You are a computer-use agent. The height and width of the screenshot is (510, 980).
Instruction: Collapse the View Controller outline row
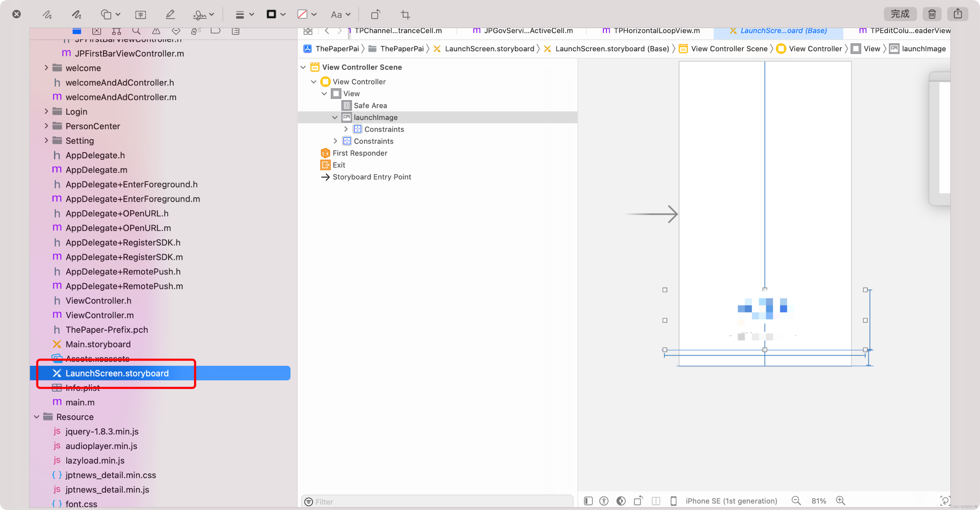(x=313, y=82)
